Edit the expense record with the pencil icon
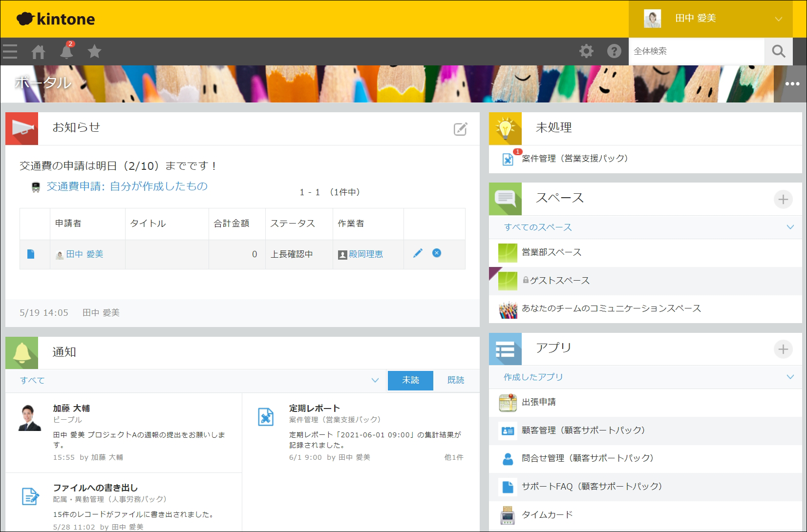 [x=417, y=254]
